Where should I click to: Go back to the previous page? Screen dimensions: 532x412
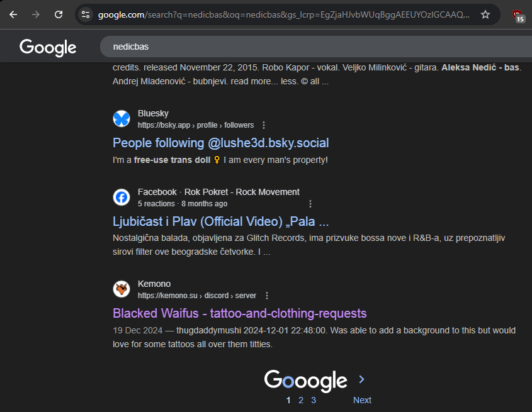13,14
